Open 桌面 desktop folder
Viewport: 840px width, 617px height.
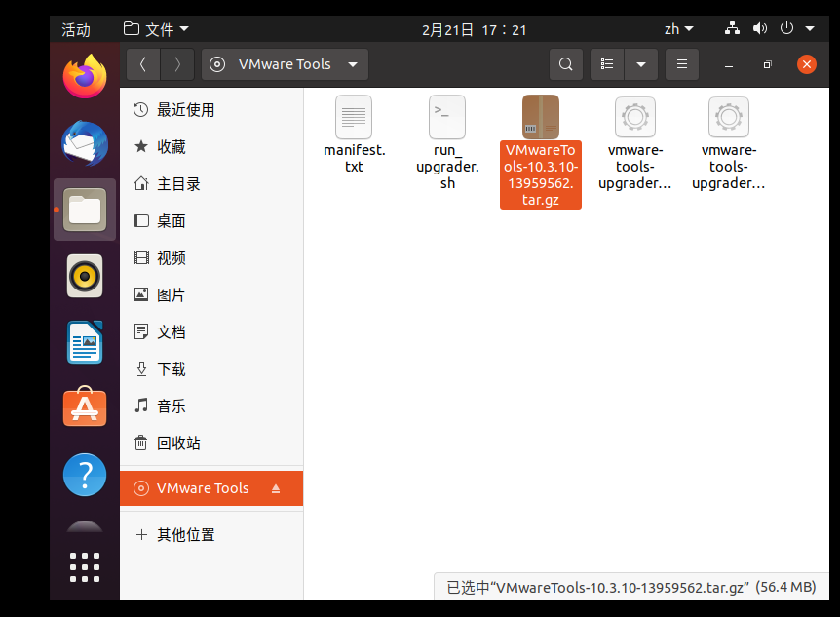coord(211,221)
